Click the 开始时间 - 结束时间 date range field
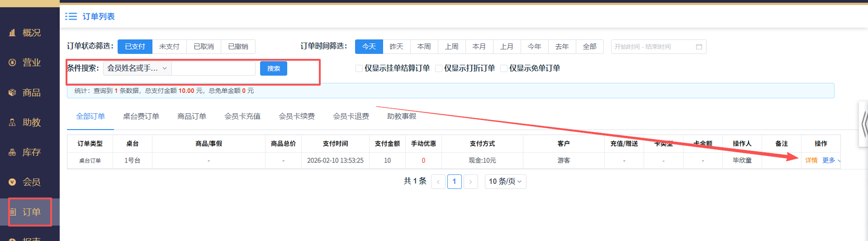The width and height of the screenshot is (868, 241). coord(659,47)
